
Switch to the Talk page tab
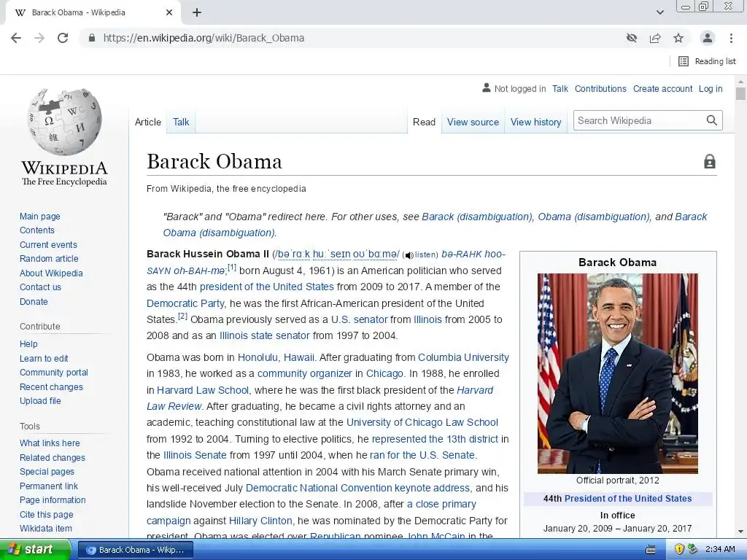point(181,122)
